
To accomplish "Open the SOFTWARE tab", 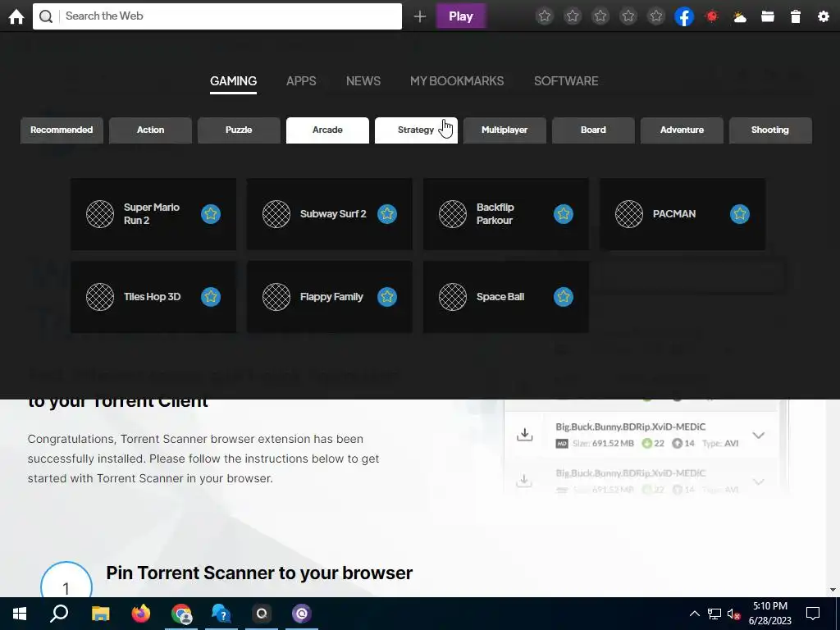I will pyautogui.click(x=566, y=81).
